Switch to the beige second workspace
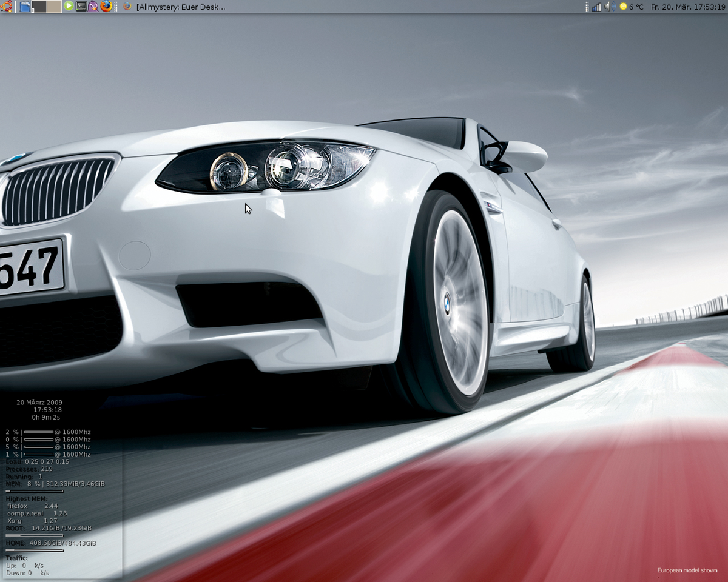This screenshot has width=728, height=582. click(x=54, y=7)
